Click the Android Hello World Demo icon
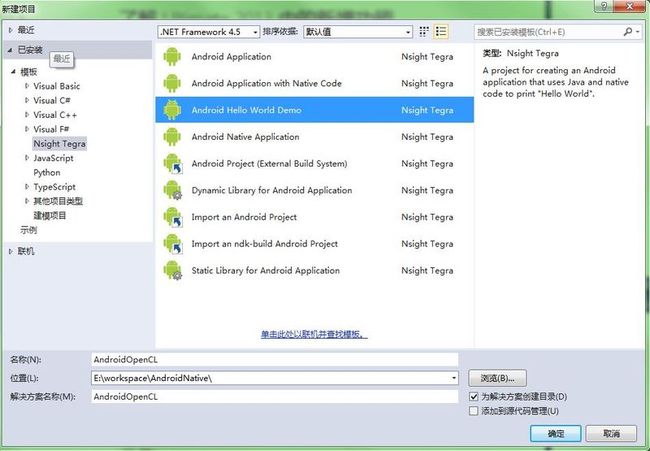The width and height of the screenshot is (650, 451). [x=172, y=110]
